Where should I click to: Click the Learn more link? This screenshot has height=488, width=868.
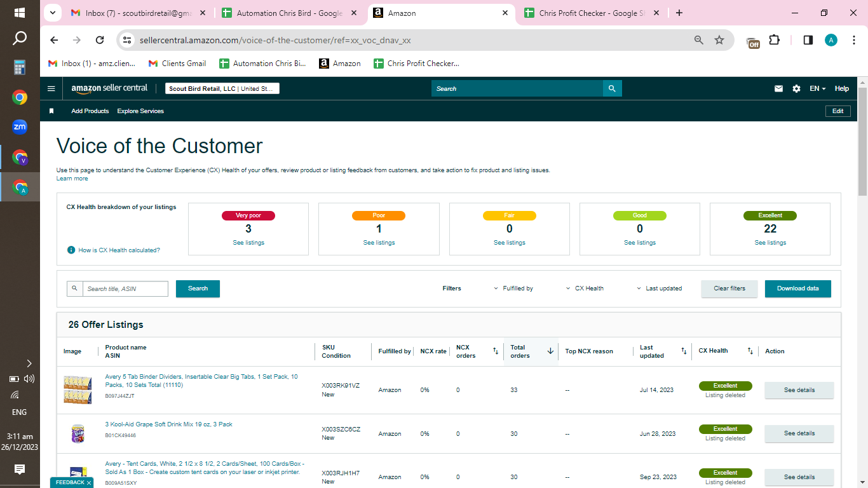coord(72,179)
